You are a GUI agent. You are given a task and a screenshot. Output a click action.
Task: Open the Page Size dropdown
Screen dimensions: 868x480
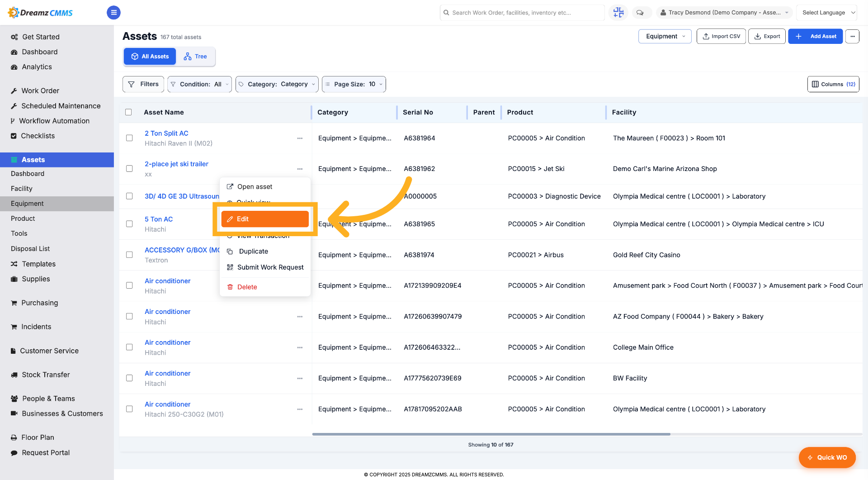354,84
